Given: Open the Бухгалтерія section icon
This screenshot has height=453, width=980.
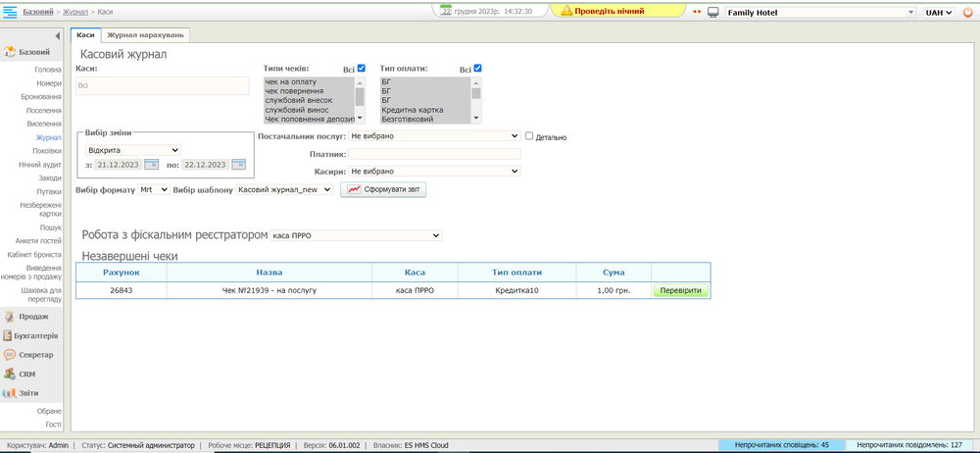Looking at the screenshot, I should point(9,335).
